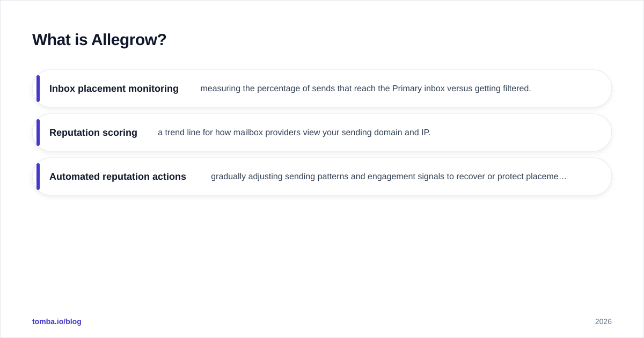This screenshot has height=338, width=644.
Task: Click the trend line description text
Action: pos(294,133)
